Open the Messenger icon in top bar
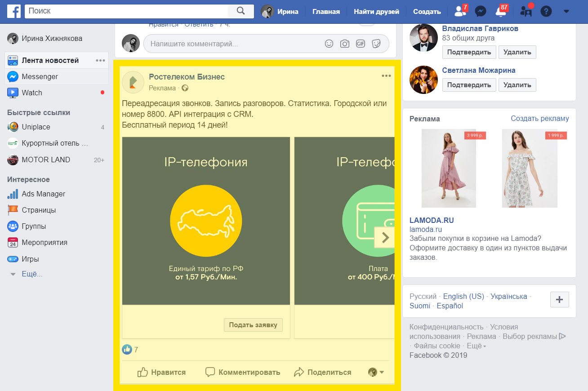The height and width of the screenshot is (391, 588). 481,12
